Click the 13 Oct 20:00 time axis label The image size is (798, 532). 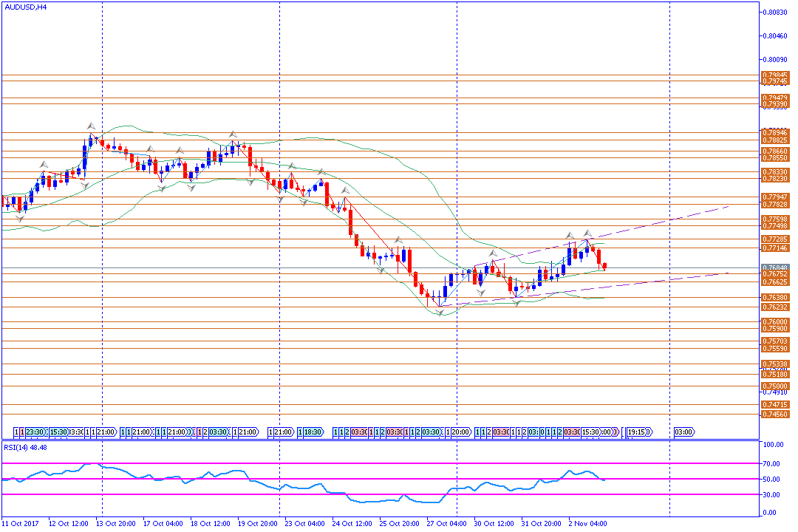pos(115,523)
